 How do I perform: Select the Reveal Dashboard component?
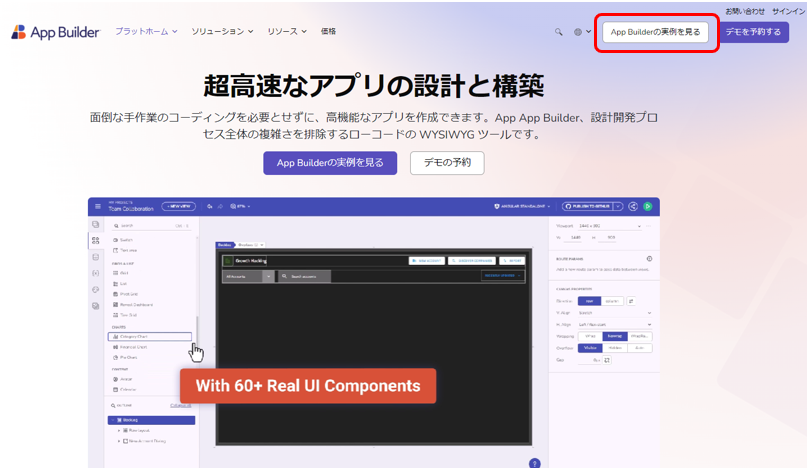(133, 305)
